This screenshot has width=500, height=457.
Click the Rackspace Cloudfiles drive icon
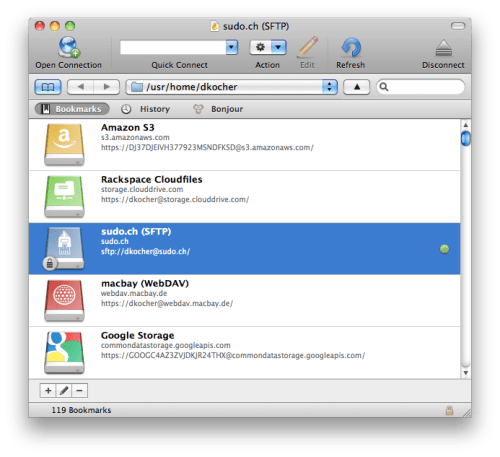point(64,196)
